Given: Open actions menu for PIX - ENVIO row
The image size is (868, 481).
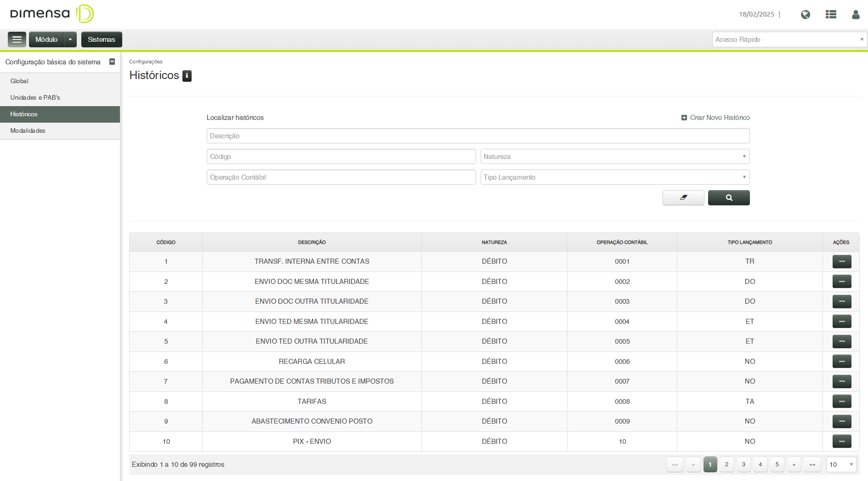Looking at the screenshot, I should [x=841, y=441].
